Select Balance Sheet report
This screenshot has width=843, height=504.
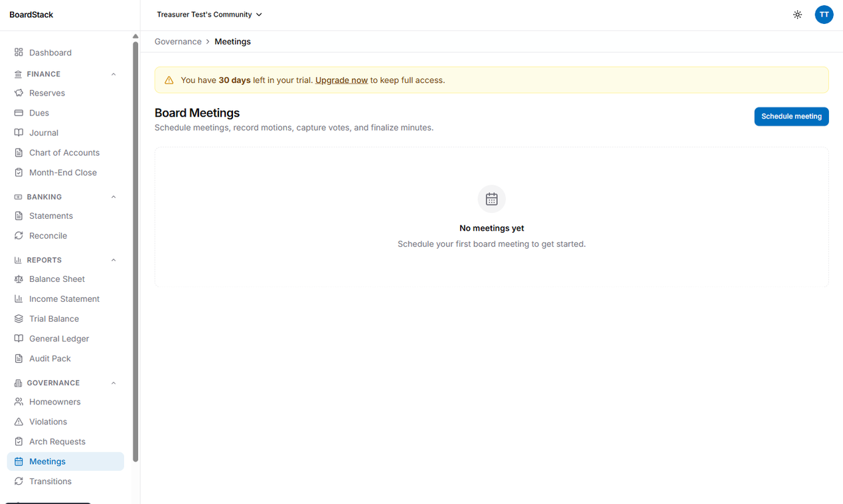[x=66, y=279]
